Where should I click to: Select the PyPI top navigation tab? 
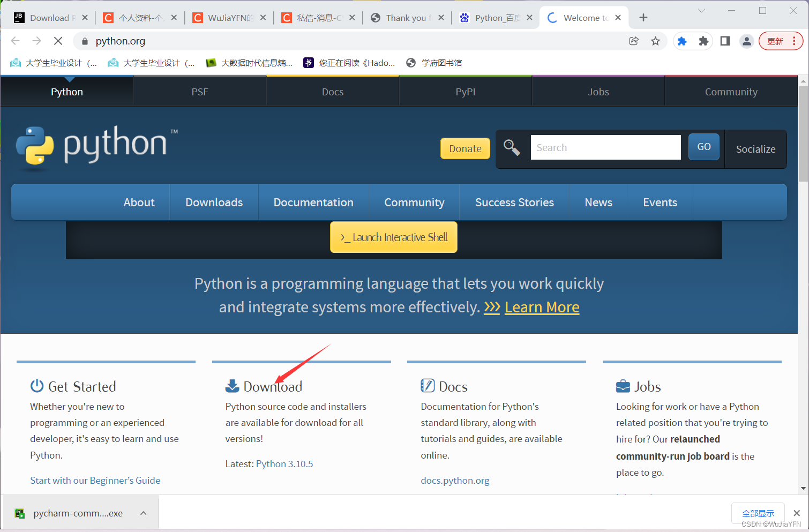pyautogui.click(x=466, y=92)
